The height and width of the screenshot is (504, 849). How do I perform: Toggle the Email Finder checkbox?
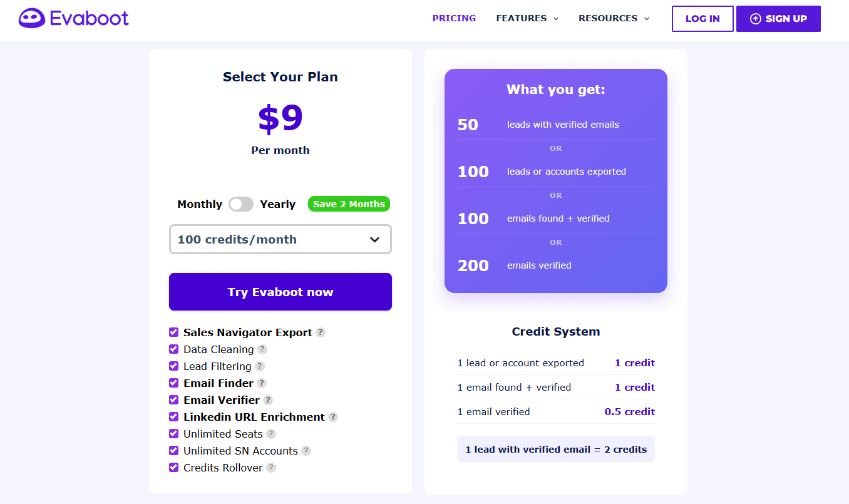click(x=174, y=383)
